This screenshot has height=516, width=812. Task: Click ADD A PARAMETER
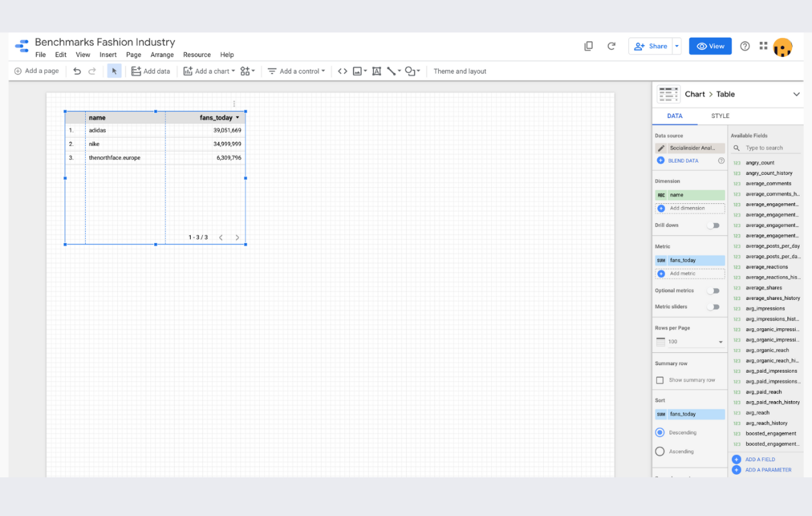(768, 470)
